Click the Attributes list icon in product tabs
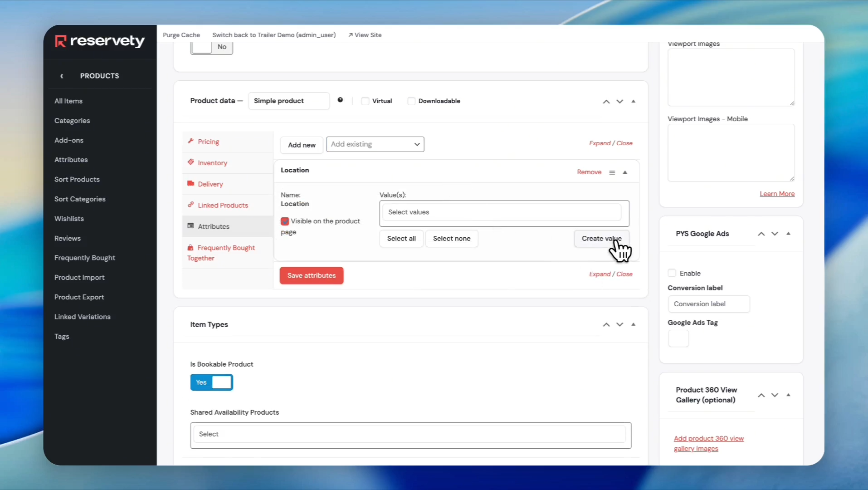 191,226
